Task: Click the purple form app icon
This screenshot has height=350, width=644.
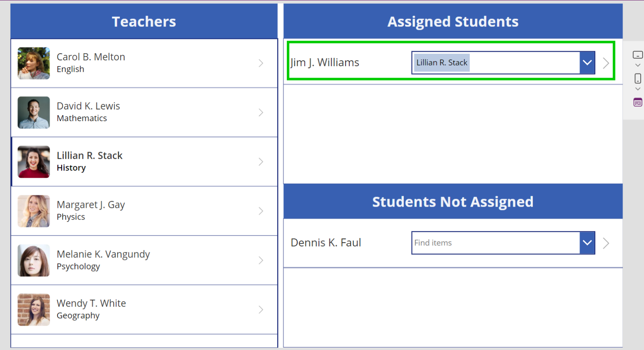Action: (x=638, y=102)
